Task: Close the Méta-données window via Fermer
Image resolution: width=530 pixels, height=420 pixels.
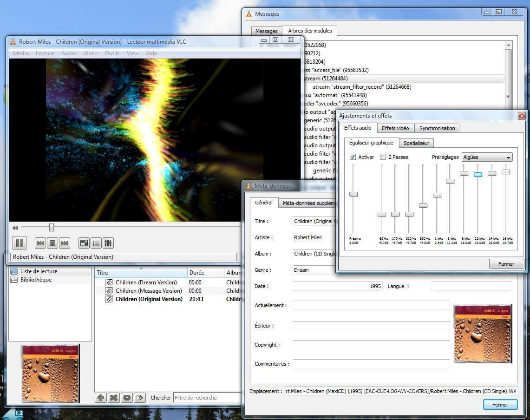Action: click(500, 404)
